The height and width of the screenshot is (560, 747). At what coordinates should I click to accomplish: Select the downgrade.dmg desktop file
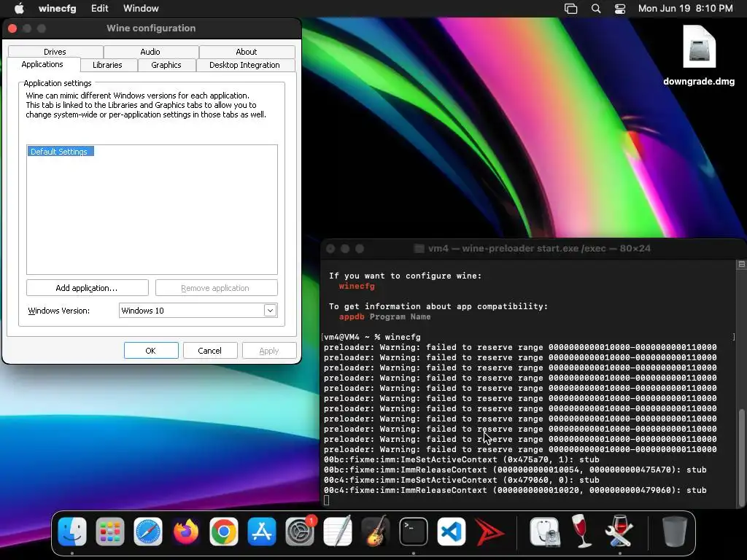coord(699,55)
